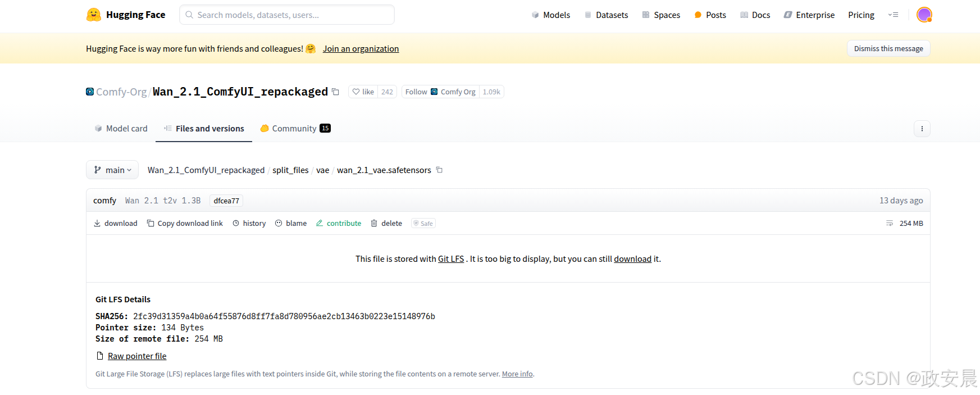Open the Git LFS link

451,259
